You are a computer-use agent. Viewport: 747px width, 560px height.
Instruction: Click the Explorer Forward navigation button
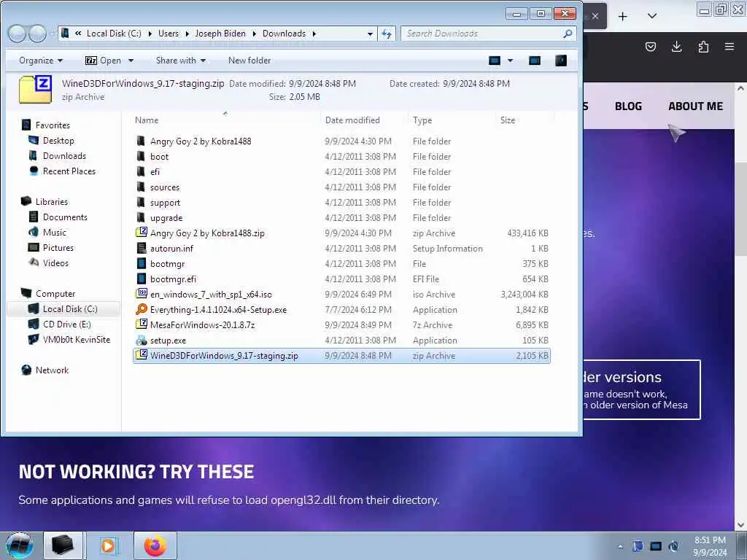[x=38, y=34]
